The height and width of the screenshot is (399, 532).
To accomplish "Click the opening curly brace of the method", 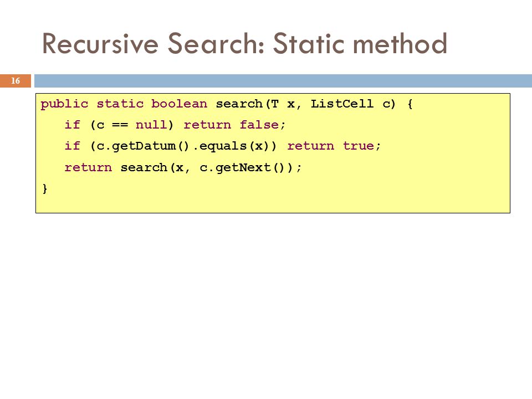I will (x=410, y=104).
